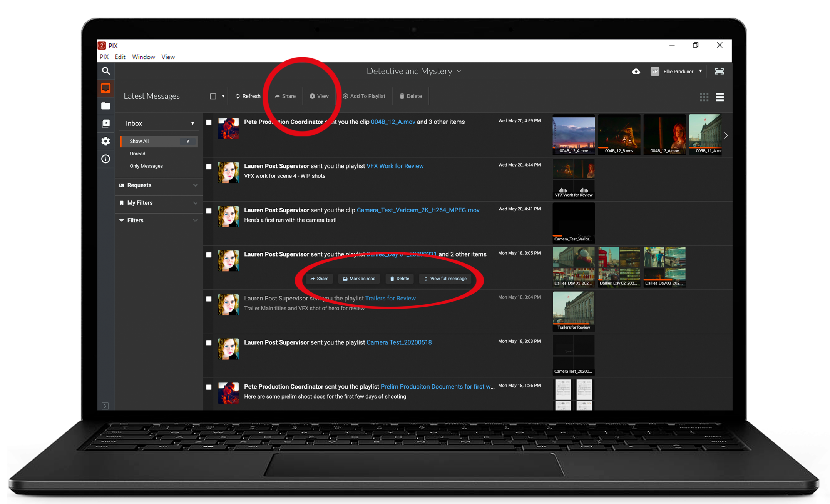This screenshot has width=830, height=504.
Task: Open the Edit menu
Action: point(120,57)
